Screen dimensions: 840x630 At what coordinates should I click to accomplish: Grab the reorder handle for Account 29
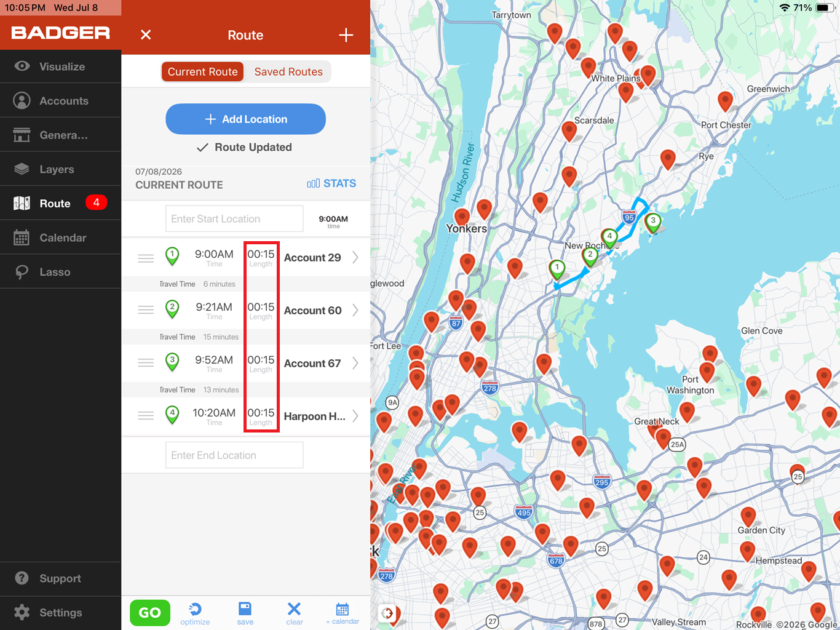click(146, 258)
